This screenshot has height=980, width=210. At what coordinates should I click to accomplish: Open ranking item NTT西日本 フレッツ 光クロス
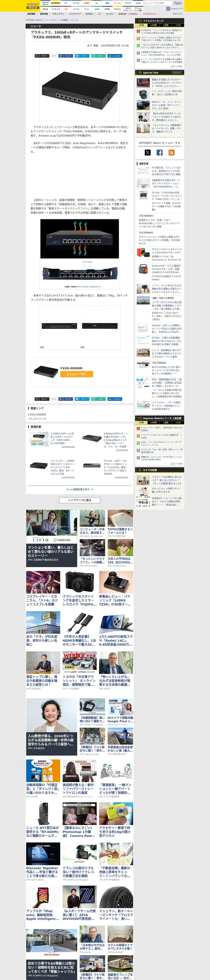162,32
